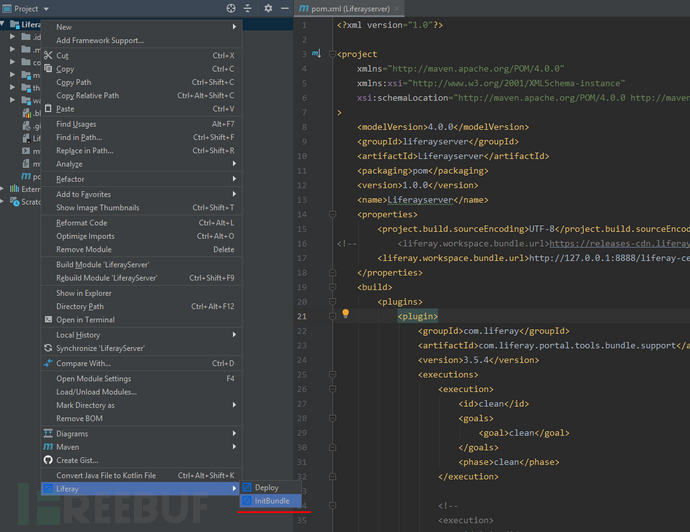Open Project panel settings gear

[267, 8]
